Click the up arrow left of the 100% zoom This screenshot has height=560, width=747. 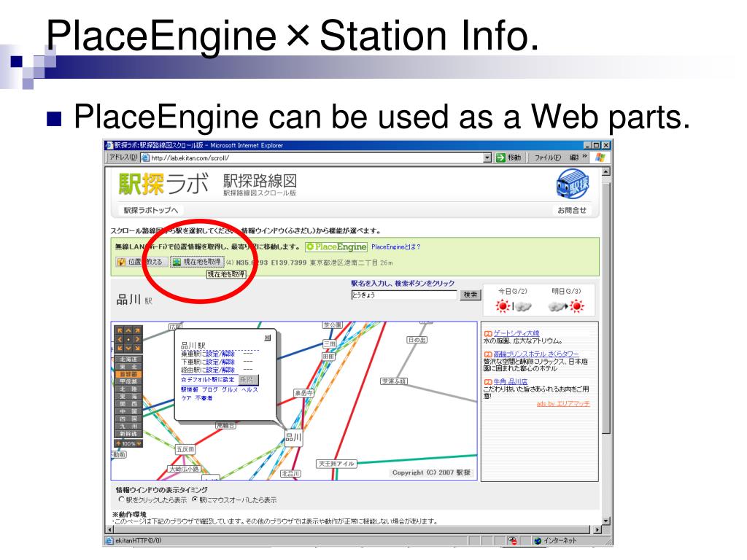click(x=118, y=443)
